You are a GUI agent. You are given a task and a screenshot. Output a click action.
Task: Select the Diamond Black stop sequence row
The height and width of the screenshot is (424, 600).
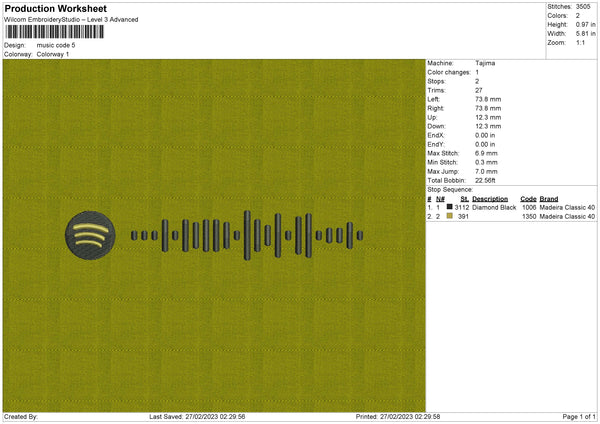point(511,207)
